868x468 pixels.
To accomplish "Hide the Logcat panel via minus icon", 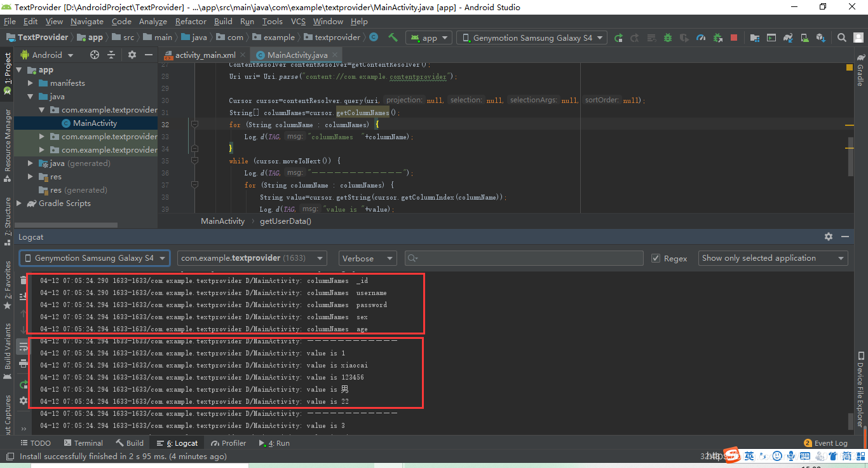I will 845,237.
